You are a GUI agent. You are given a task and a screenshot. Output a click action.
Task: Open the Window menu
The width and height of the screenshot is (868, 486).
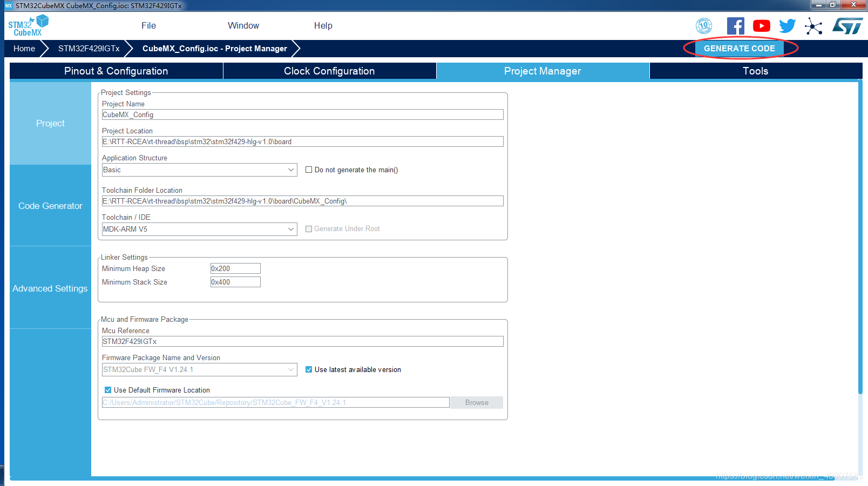243,25
